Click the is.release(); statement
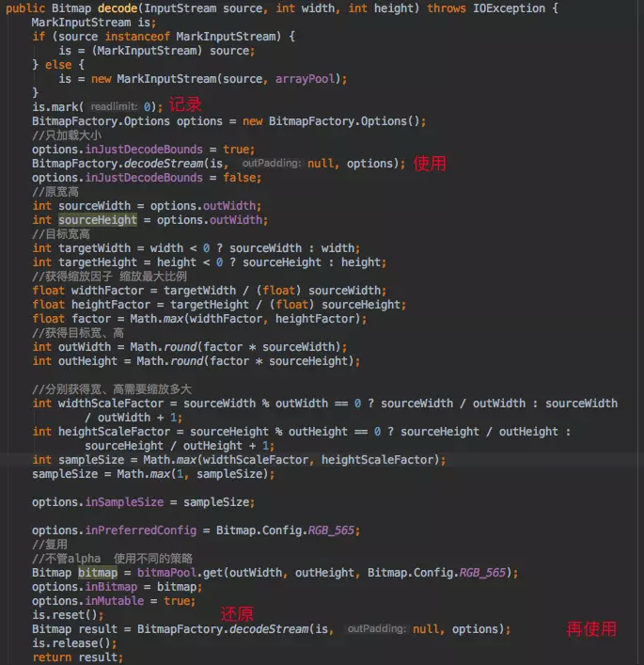Viewport: 644px width, 665px height. click(74, 643)
